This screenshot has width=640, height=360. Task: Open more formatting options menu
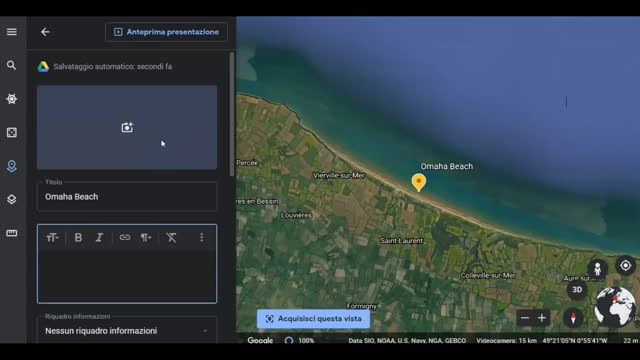point(201,238)
